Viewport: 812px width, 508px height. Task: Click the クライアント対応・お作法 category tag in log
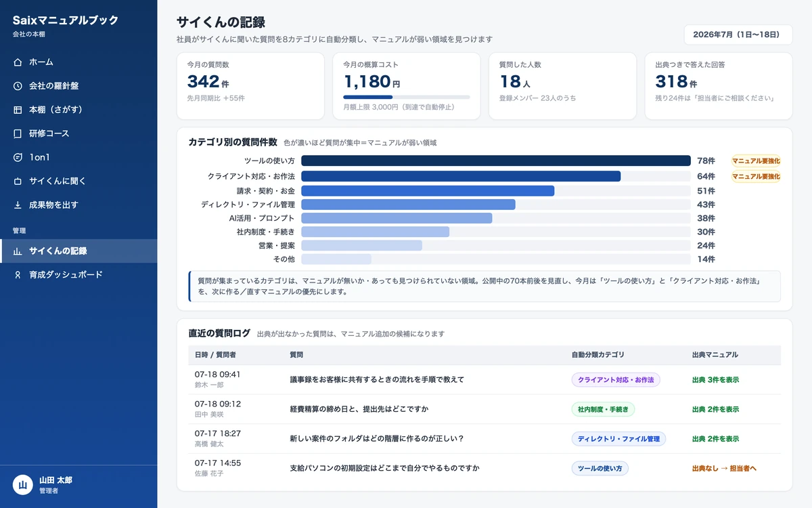pos(616,380)
